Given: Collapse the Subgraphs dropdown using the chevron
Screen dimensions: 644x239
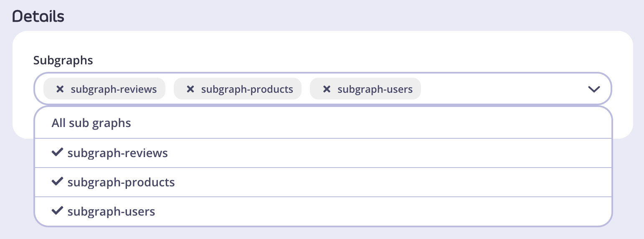Looking at the screenshot, I should (593, 89).
